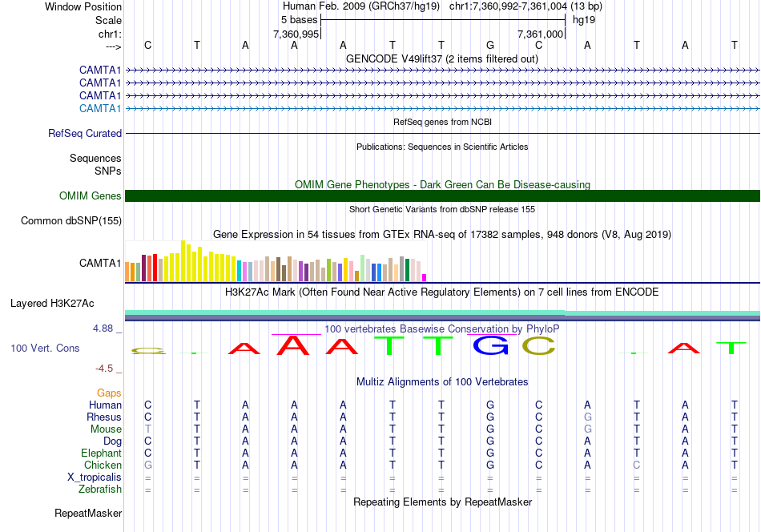
Task: Click the Mouse species row label
Action: pyautogui.click(x=106, y=429)
